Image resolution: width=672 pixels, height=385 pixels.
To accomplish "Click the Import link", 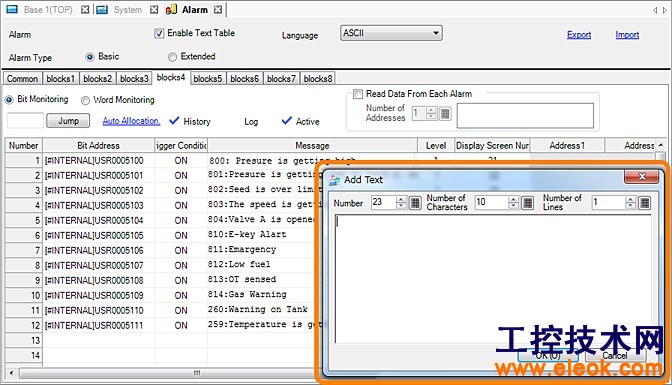I will 627,35.
